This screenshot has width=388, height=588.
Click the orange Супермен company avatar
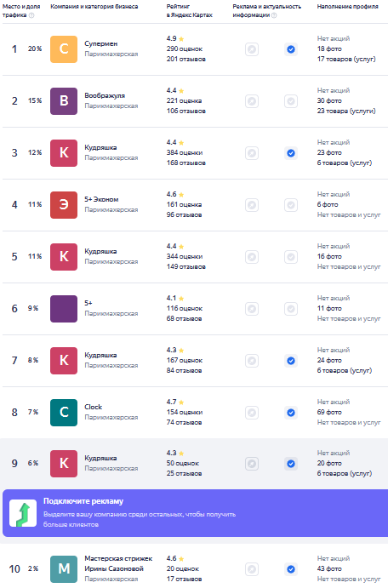(64, 49)
